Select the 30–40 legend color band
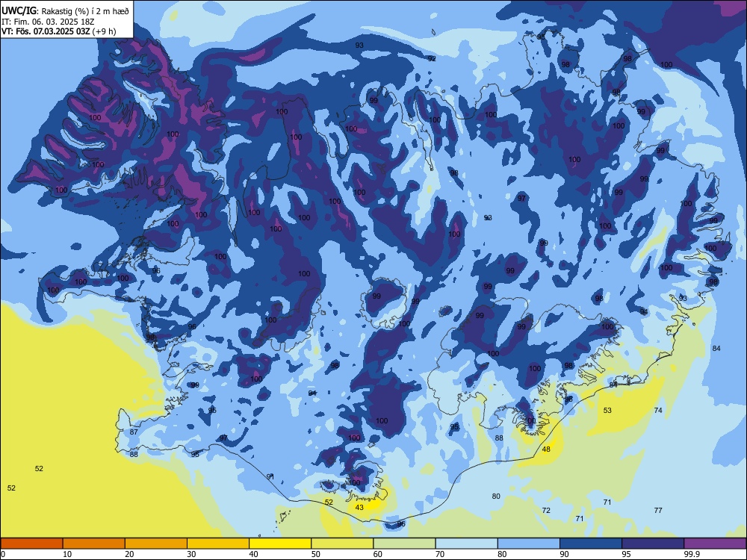 coord(218,544)
